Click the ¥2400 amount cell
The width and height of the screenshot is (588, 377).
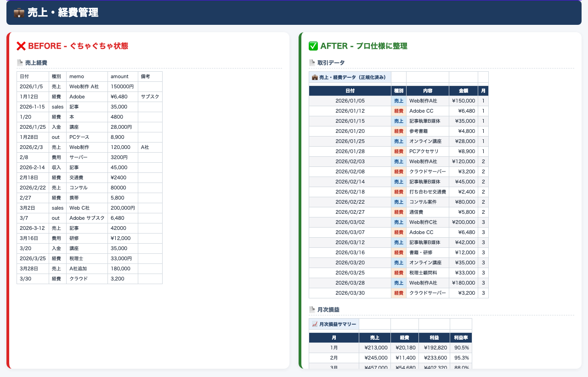[x=123, y=177]
